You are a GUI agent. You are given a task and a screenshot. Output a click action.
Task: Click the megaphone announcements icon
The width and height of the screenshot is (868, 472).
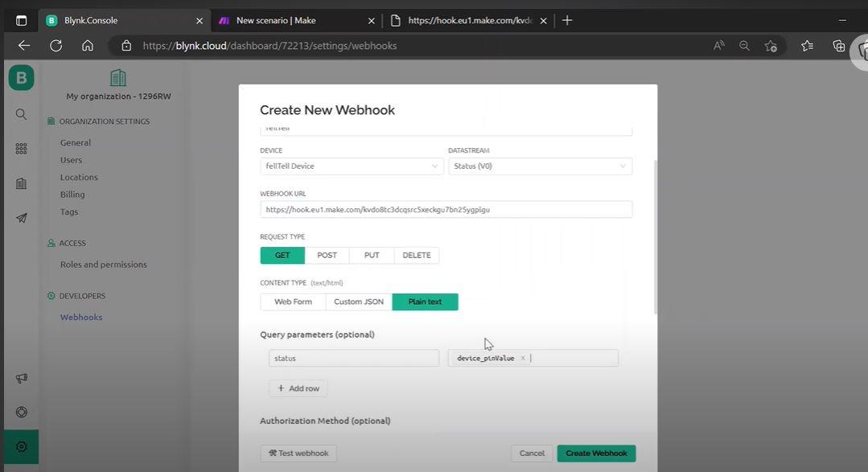(x=21, y=379)
